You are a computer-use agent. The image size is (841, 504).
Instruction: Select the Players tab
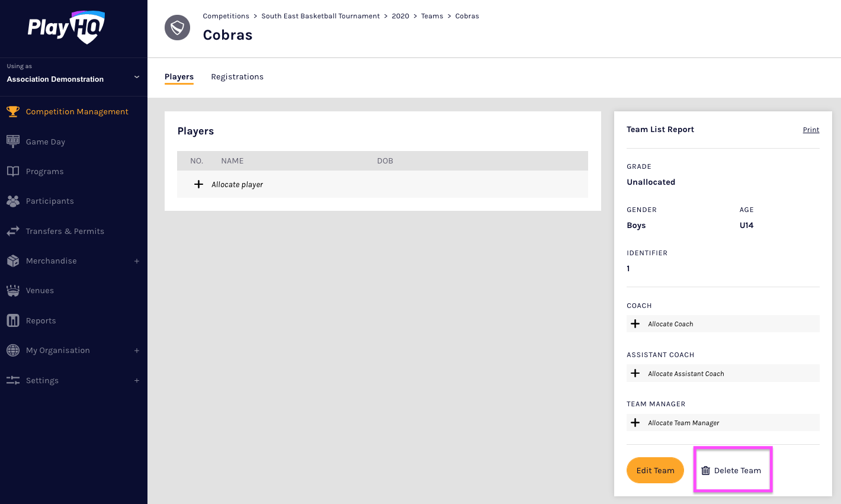(179, 77)
